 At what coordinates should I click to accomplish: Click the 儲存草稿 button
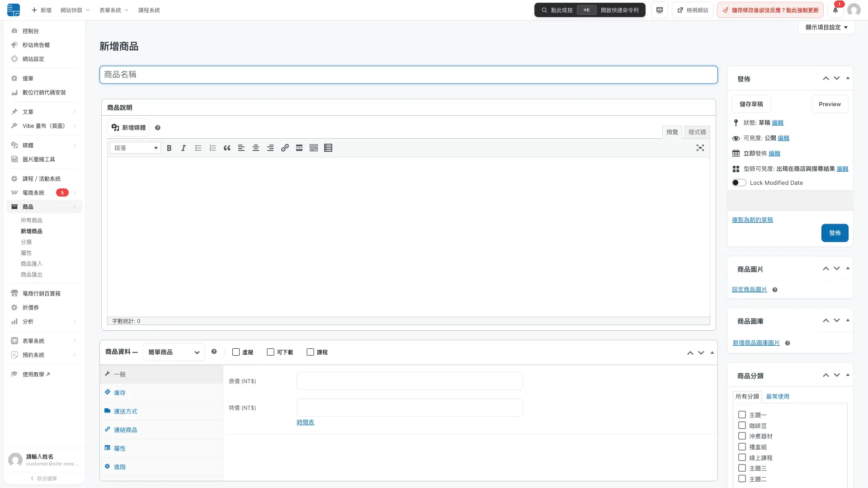pos(751,104)
